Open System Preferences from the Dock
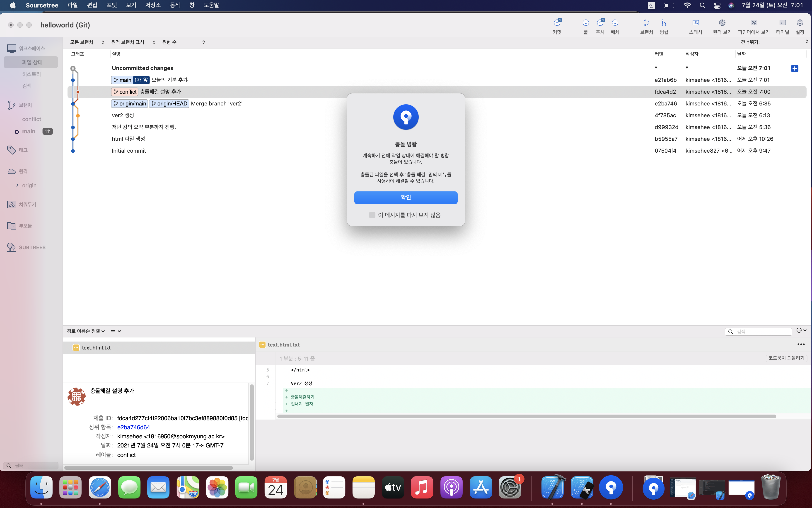The height and width of the screenshot is (508, 812). coord(510,487)
